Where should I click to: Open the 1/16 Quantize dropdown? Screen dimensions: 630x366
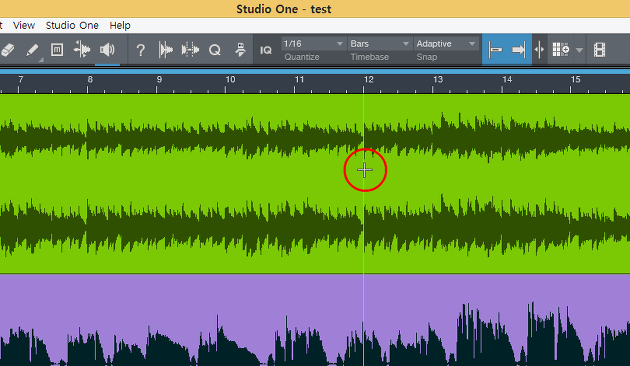[x=313, y=43]
